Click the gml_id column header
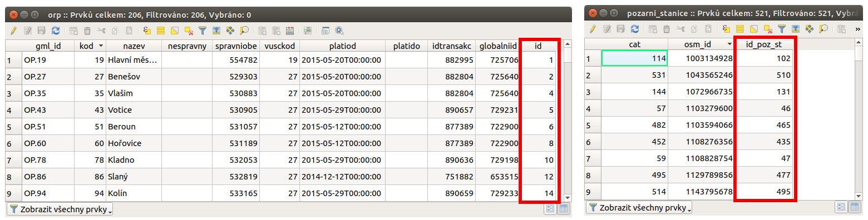The image size is (868, 220). [x=48, y=46]
